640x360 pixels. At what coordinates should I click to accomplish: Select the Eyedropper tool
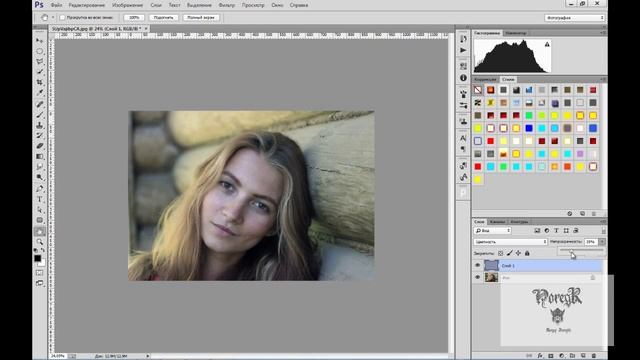coord(40,93)
